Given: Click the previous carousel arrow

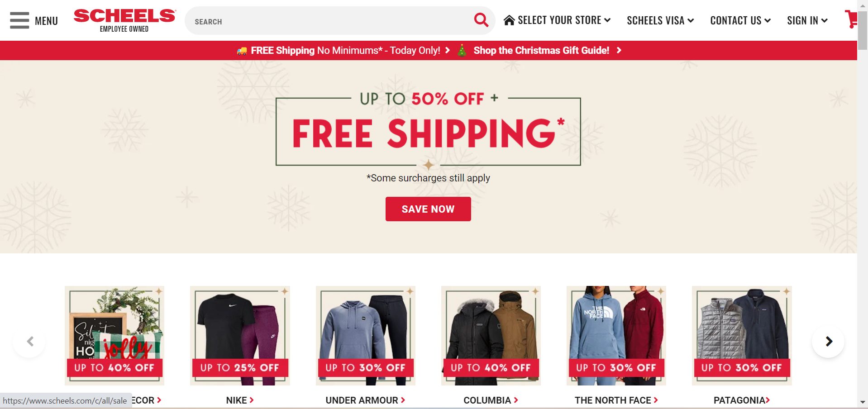Looking at the screenshot, I should pos(29,342).
